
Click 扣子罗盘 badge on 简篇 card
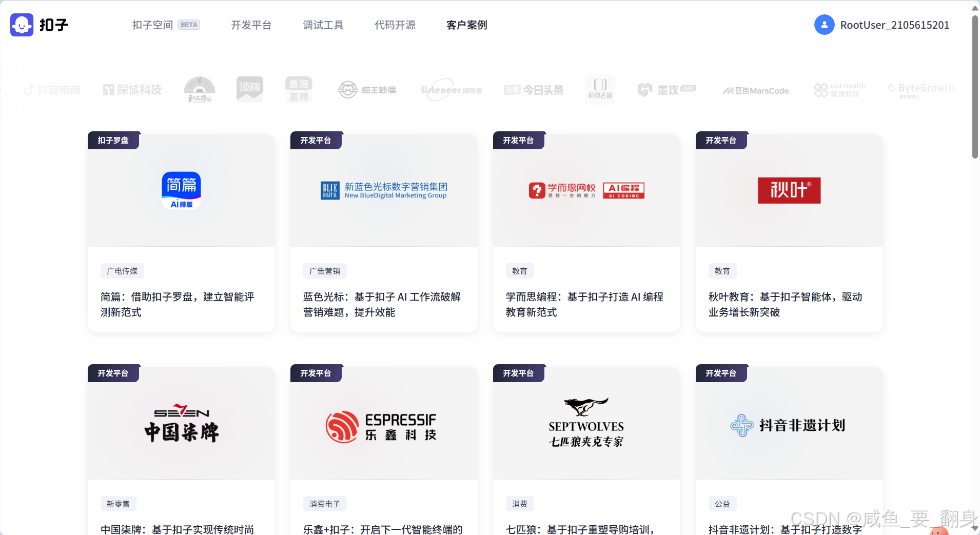point(113,140)
